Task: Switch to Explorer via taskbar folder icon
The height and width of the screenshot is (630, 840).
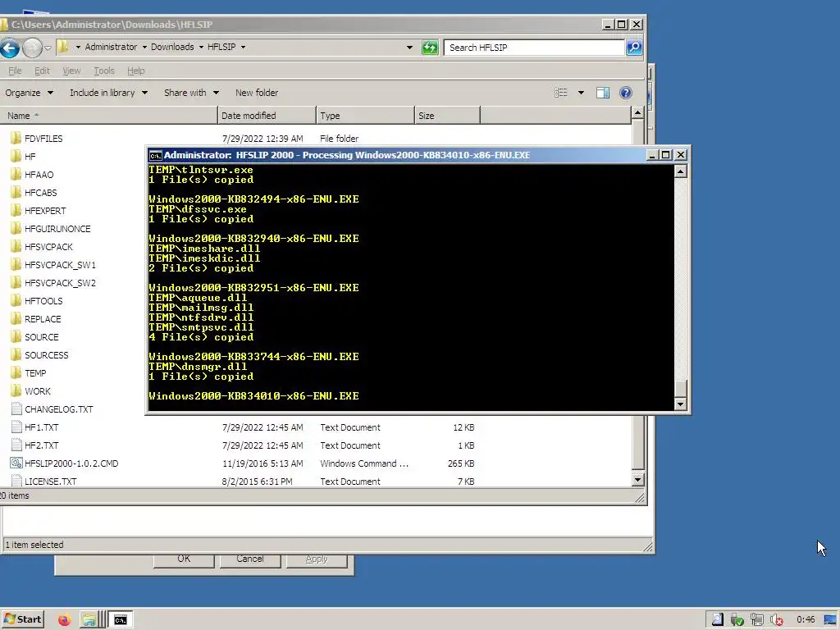Action: click(x=89, y=620)
